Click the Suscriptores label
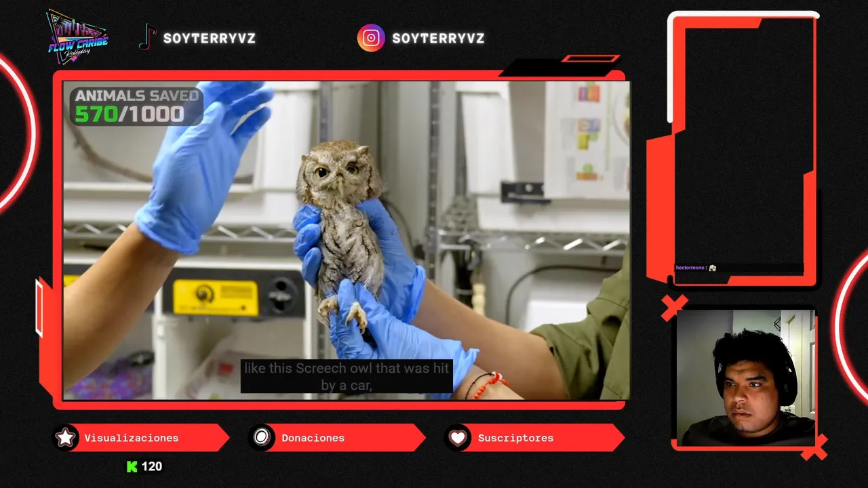Image resolution: width=868 pixels, height=488 pixels. [x=516, y=438]
